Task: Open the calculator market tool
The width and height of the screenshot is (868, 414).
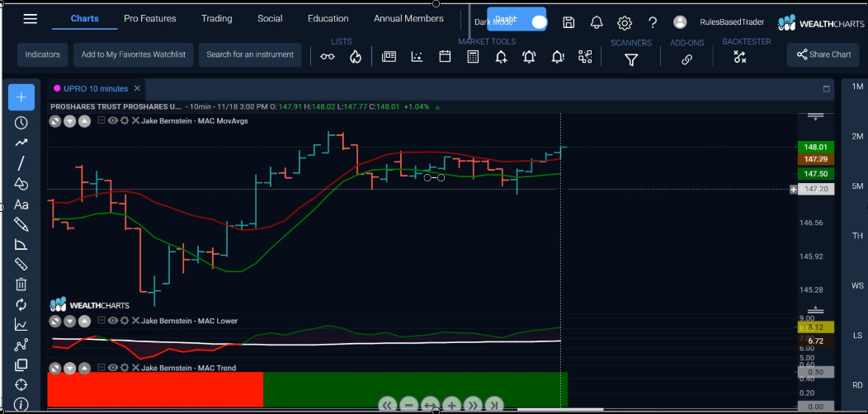Action: 473,56
